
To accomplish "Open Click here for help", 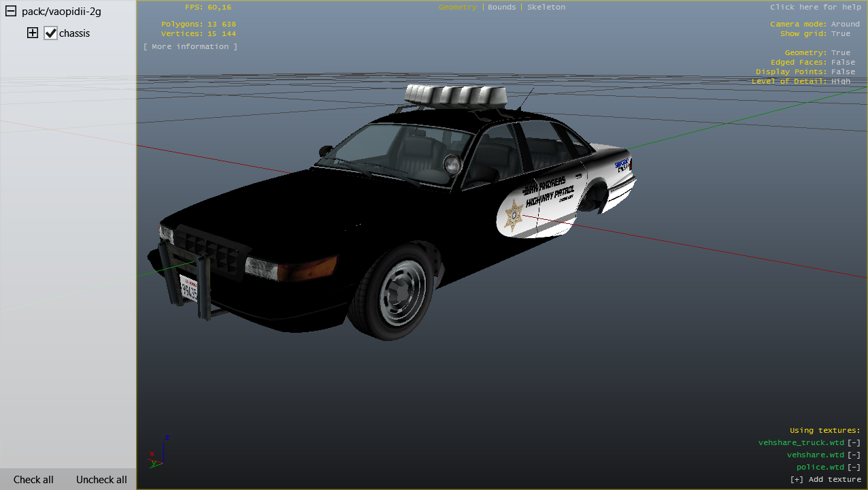I will coord(814,7).
